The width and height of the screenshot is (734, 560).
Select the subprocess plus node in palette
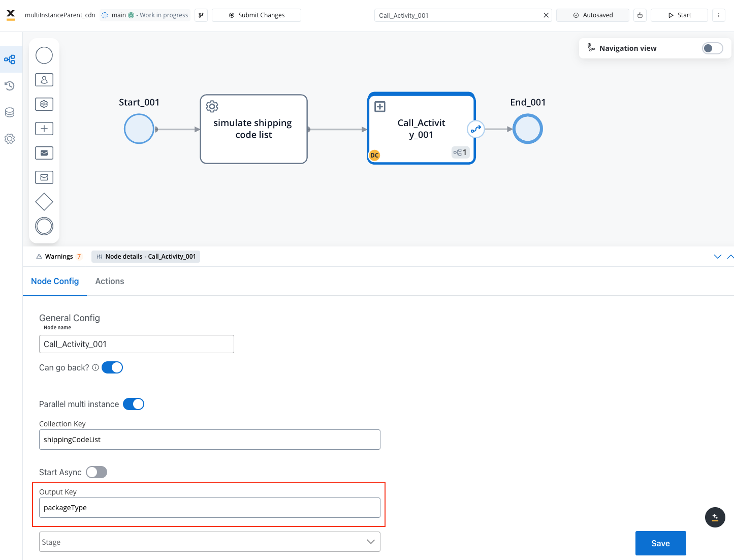pyautogui.click(x=44, y=129)
